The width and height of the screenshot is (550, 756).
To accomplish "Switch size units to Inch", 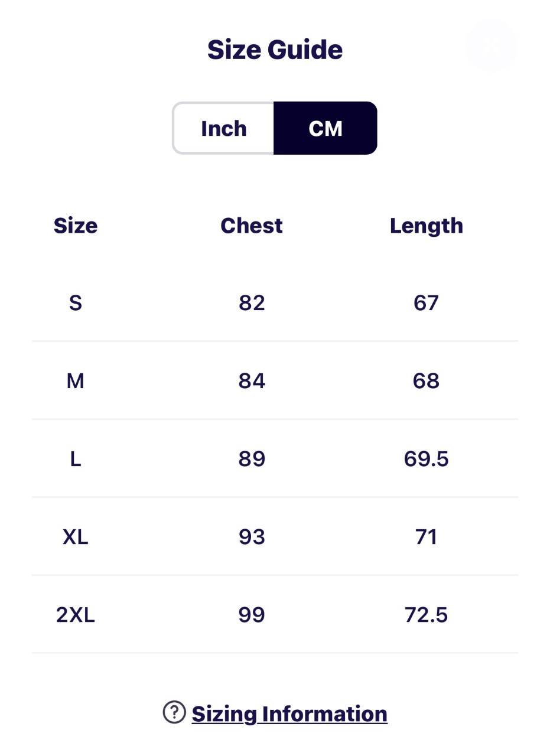I will (x=224, y=128).
